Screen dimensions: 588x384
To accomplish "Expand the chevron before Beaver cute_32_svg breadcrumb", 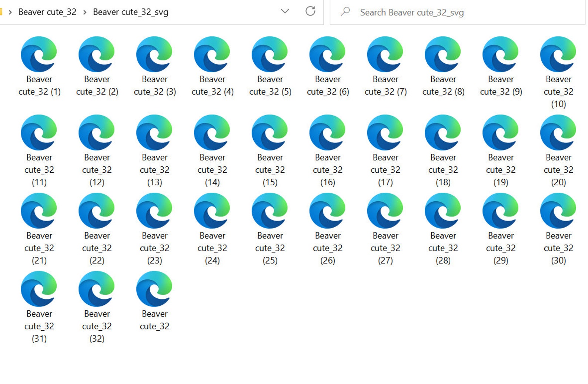I will click(85, 12).
